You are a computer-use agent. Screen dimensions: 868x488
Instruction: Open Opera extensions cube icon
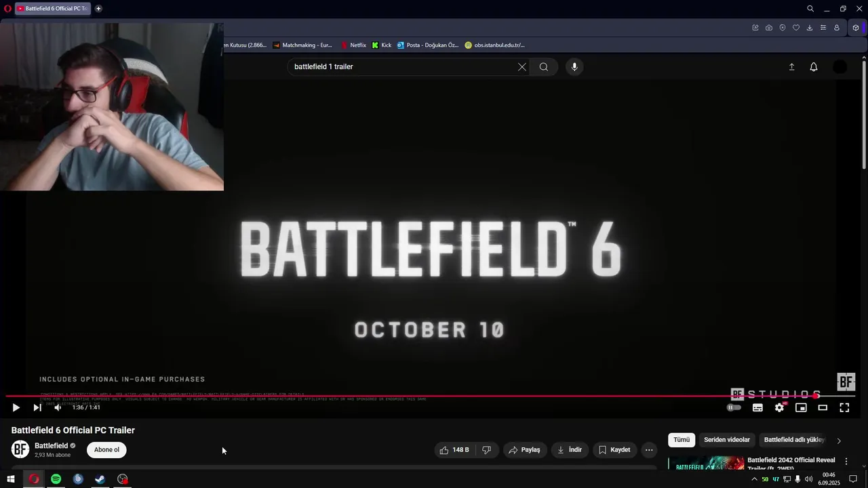856,28
